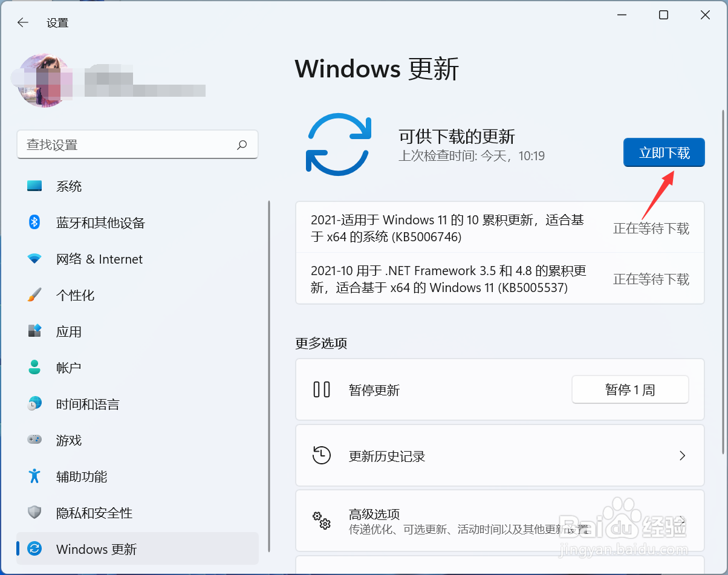Open 隐私和安全性 settings page

(x=137, y=513)
